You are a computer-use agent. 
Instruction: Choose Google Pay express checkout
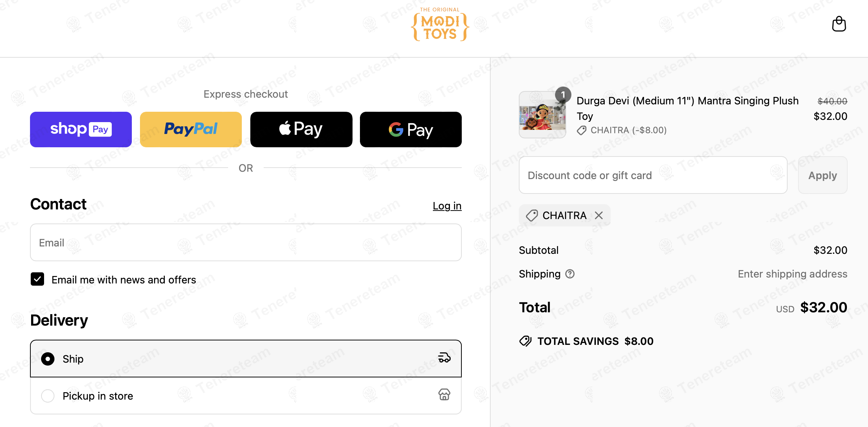point(411,130)
